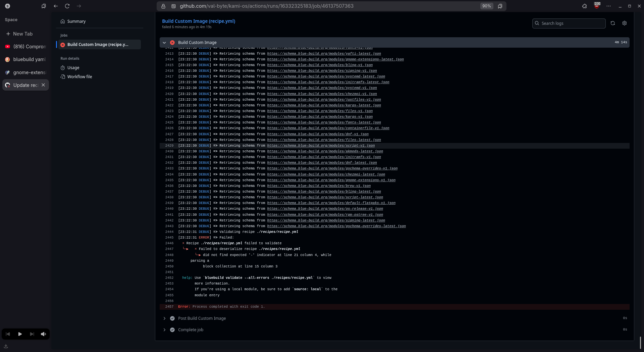
Task: Click the Space label in sidebar
Action: (x=11, y=20)
